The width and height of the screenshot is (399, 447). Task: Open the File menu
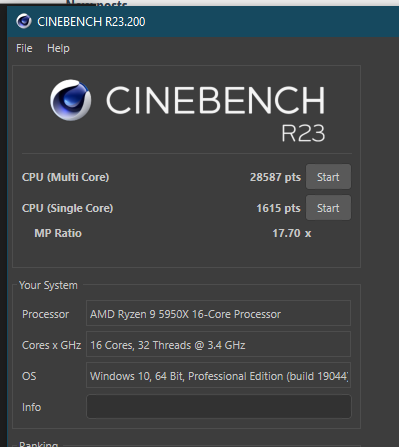24,48
